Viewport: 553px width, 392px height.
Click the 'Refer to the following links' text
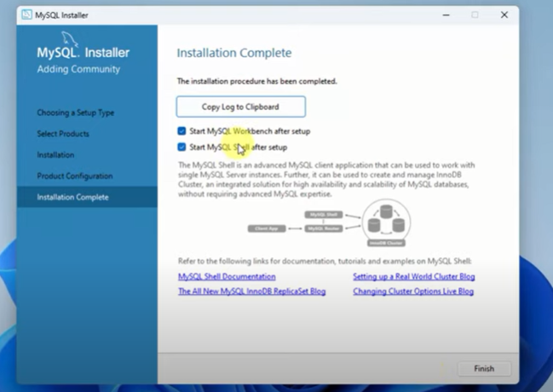pyautogui.click(x=325, y=261)
